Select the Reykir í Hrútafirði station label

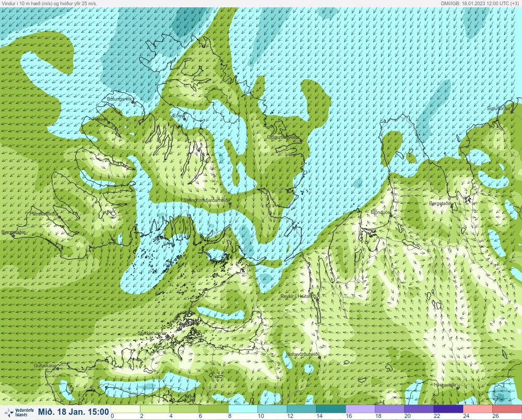tap(300, 296)
